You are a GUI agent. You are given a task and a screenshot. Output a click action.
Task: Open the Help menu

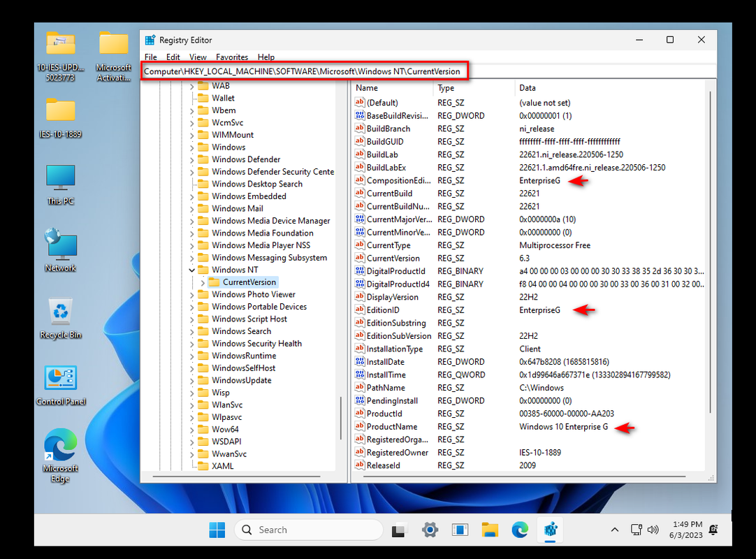[x=266, y=57]
